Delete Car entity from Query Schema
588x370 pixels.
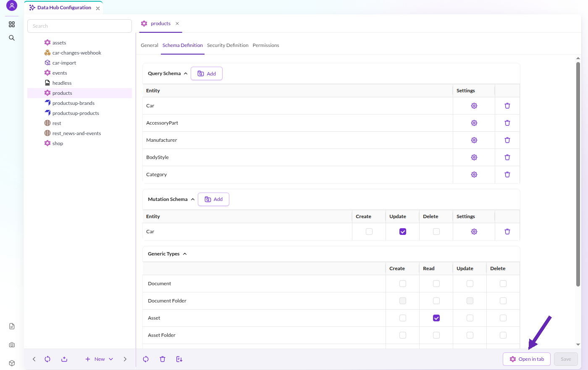(x=507, y=106)
